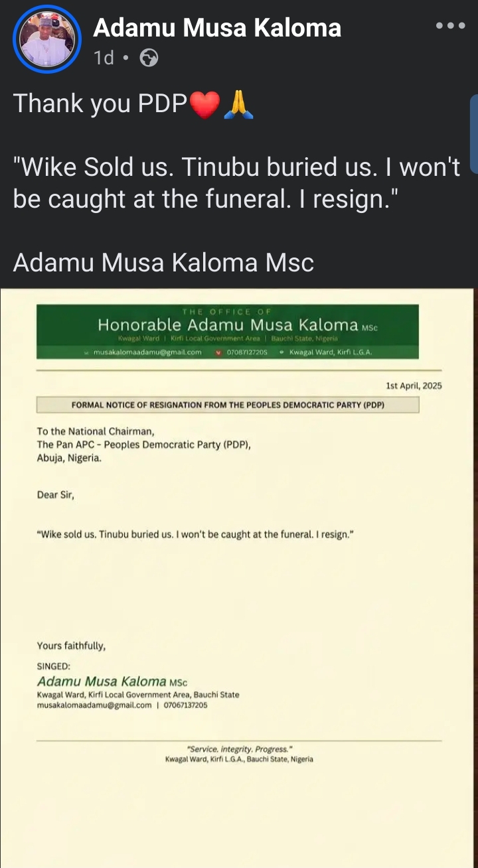The width and height of the screenshot is (478, 868).
Task: Open the three-dot post options menu
Action: (x=451, y=26)
